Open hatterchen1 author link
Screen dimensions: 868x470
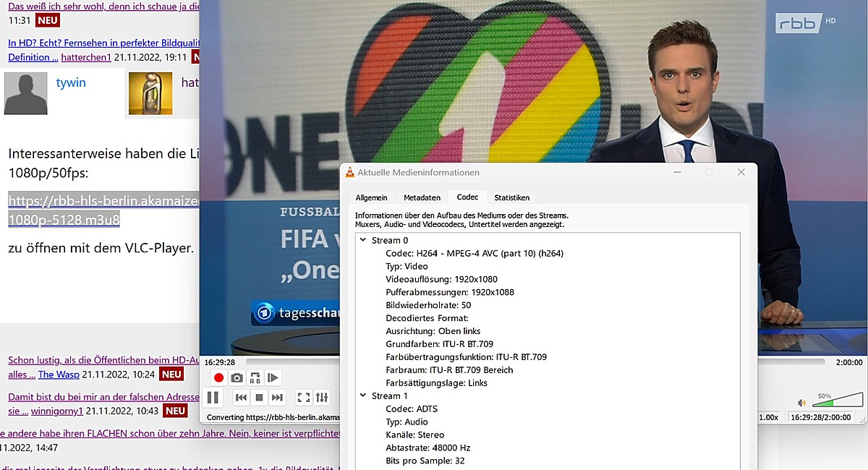(86, 57)
